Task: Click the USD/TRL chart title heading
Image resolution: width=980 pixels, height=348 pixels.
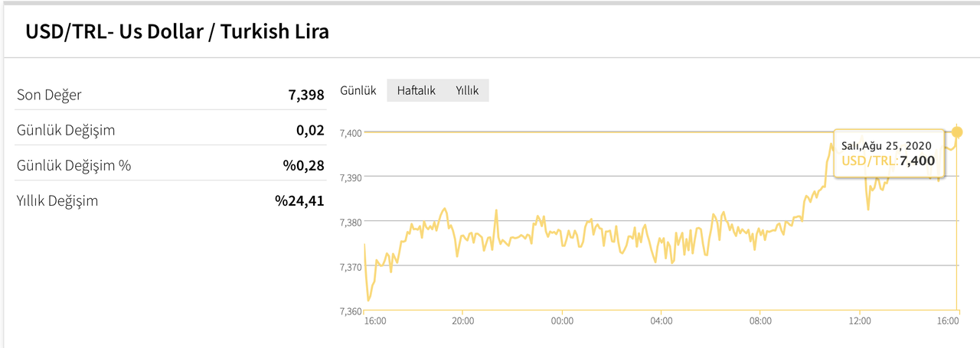Action: pyautogui.click(x=178, y=32)
